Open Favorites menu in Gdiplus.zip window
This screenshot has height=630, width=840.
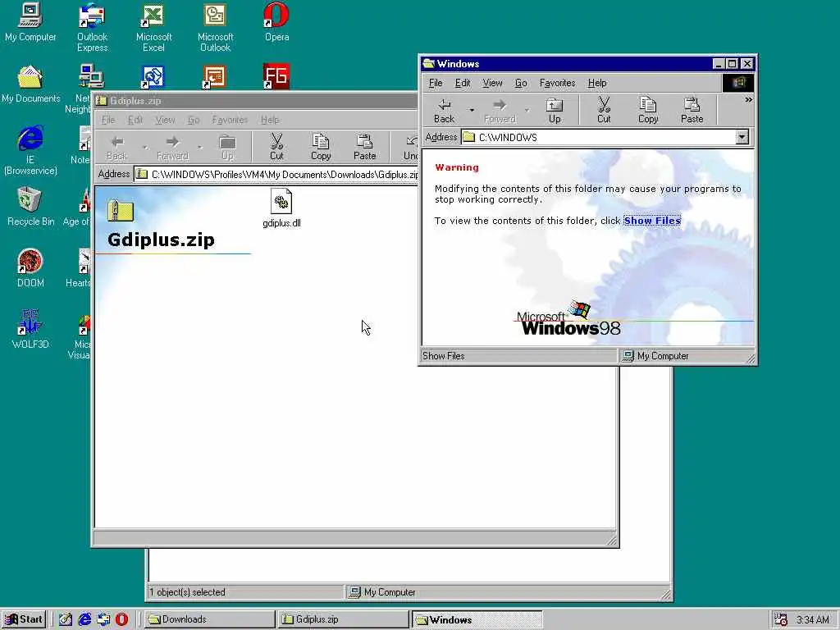230,120
